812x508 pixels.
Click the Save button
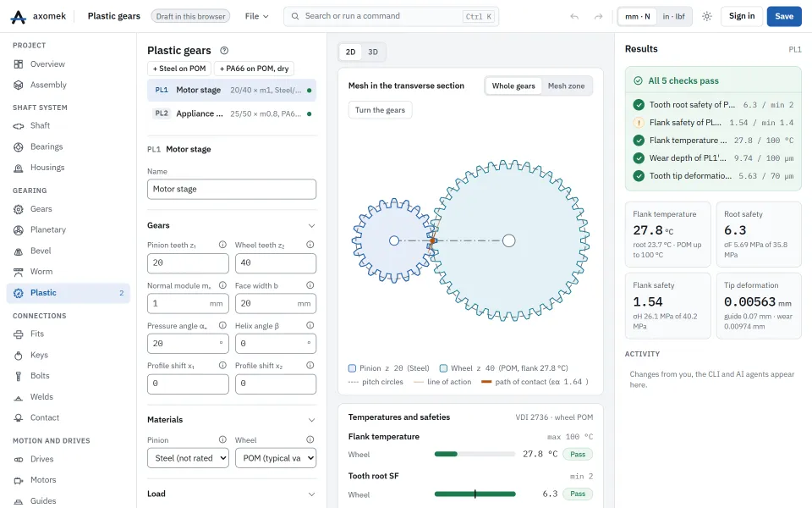tap(784, 17)
